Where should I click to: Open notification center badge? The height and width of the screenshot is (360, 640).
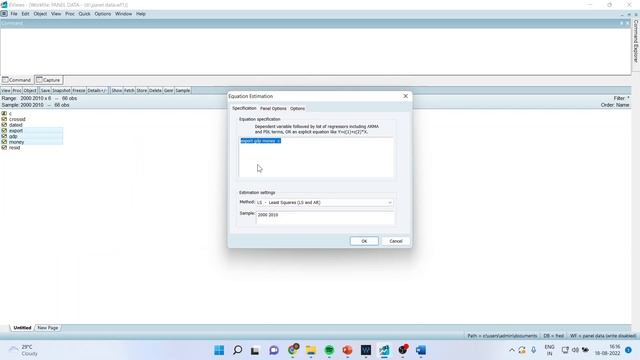click(x=629, y=350)
